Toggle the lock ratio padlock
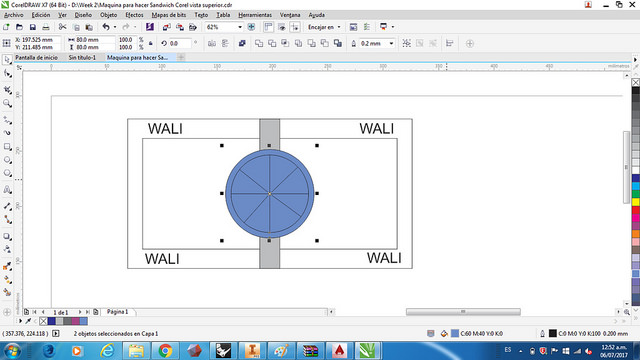This screenshot has height=360, width=640. click(151, 43)
